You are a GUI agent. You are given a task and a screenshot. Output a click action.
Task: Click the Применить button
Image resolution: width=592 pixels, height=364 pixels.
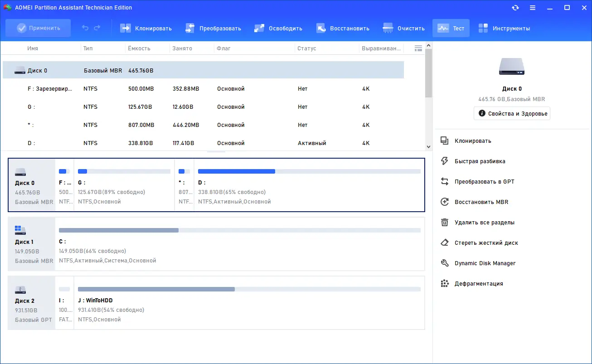(38, 28)
